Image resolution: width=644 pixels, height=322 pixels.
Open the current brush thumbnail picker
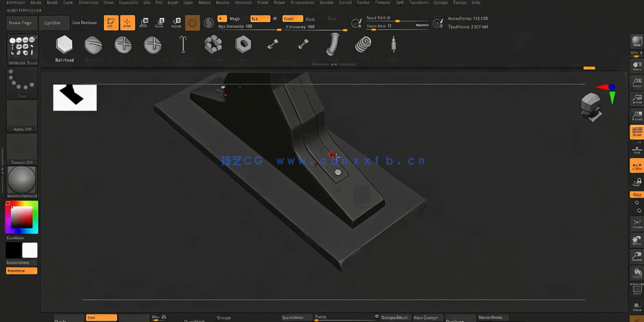(x=22, y=49)
